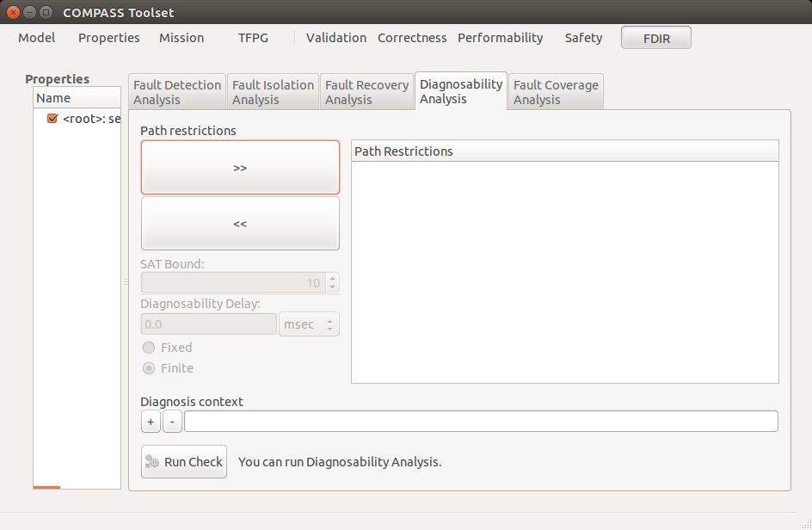Decrease the SAT Bound value
The width and height of the screenshot is (812, 530).
pyautogui.click(x=333, y=287)
